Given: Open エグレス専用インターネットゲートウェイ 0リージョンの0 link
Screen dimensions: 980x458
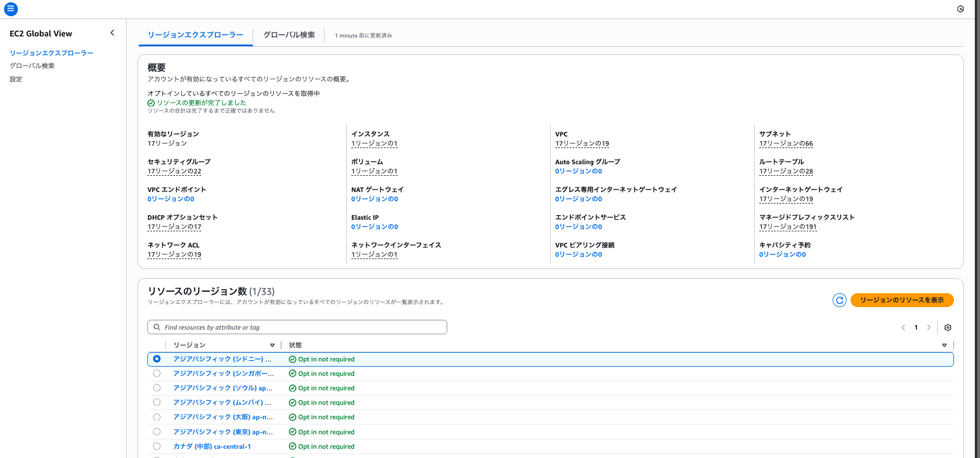Looking at the screenshot, I should tap(578, 199).
